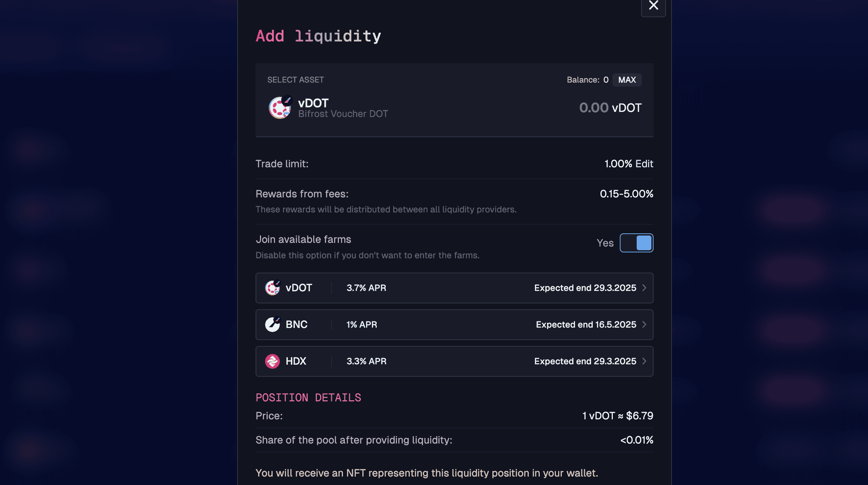
Task: Click the HDX farm token icon
Action: 272,361
